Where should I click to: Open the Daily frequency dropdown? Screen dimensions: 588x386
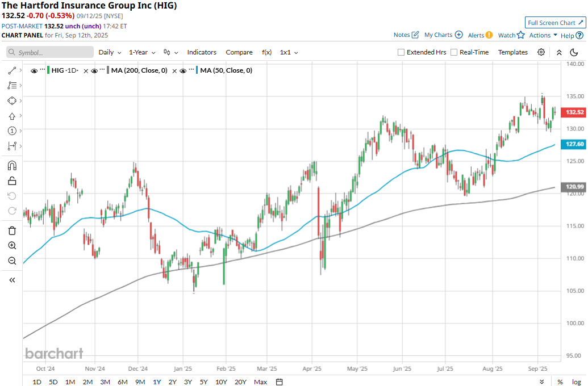point(110,52)
